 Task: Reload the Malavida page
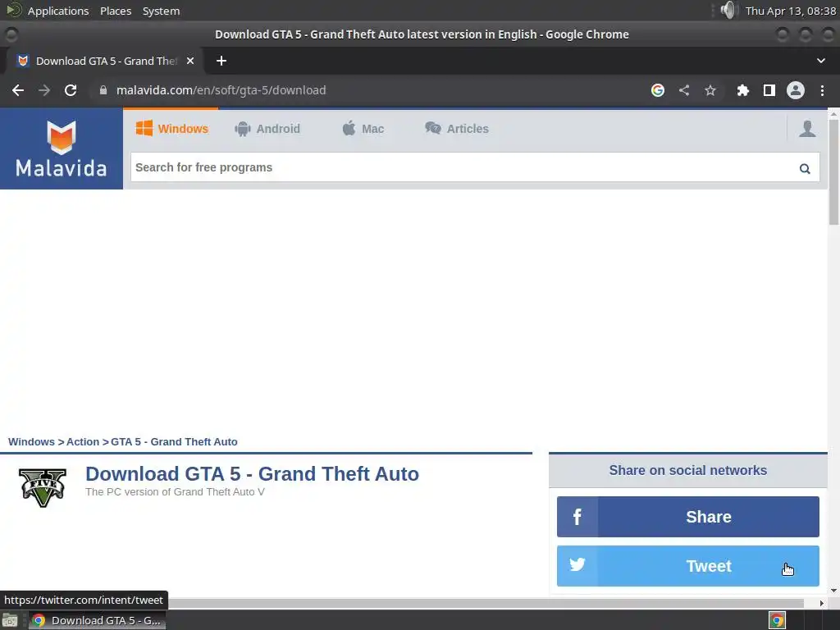(71, 90)
